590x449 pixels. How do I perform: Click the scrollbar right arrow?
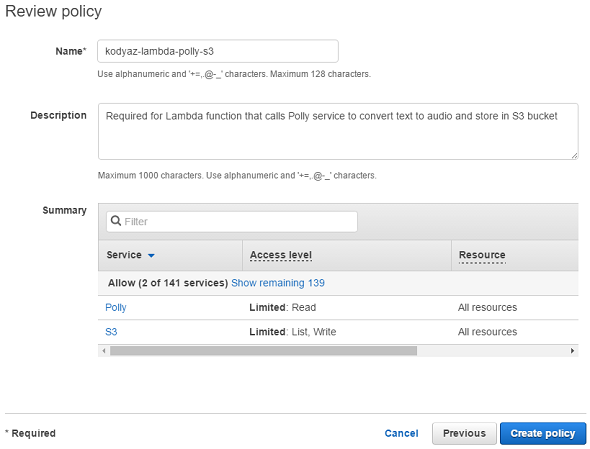pos(572,351)
